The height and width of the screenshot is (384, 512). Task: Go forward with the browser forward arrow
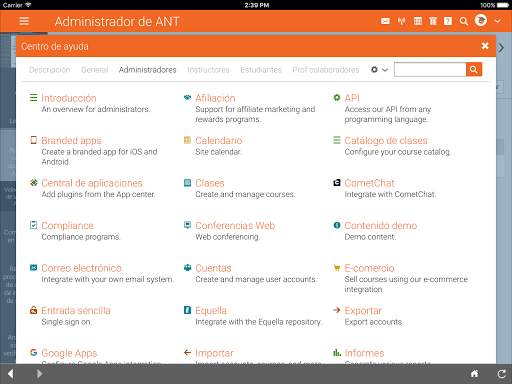click(x=39, y=374)
